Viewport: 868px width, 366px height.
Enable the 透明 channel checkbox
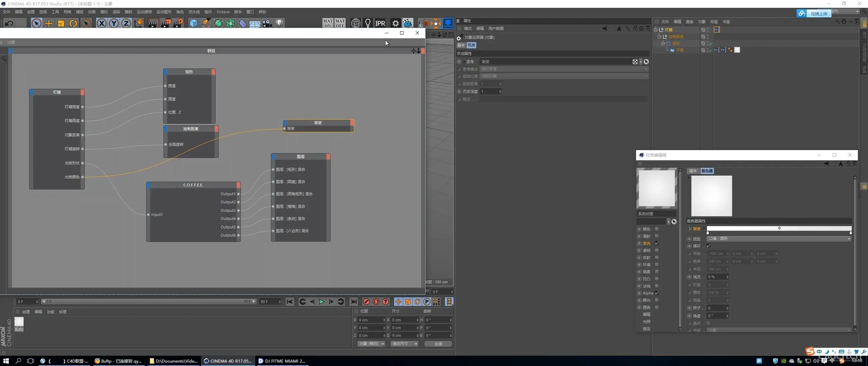657,250
